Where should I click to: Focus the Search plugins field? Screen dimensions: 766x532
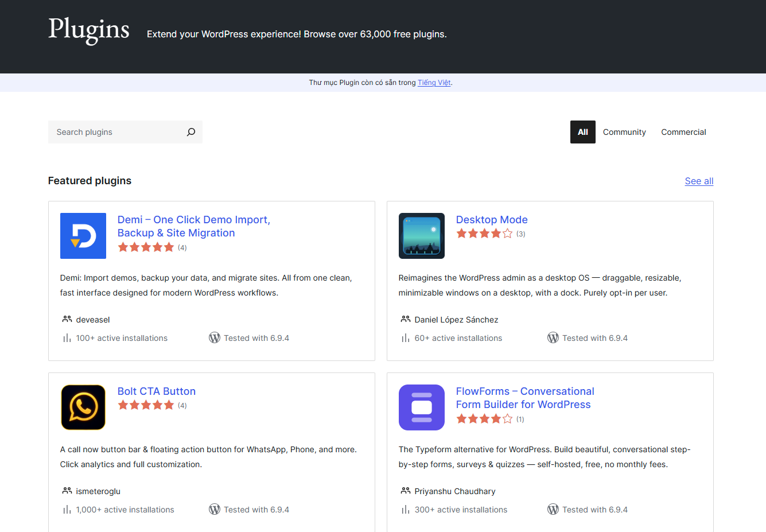pyautogui.click(x=125, y=132)
